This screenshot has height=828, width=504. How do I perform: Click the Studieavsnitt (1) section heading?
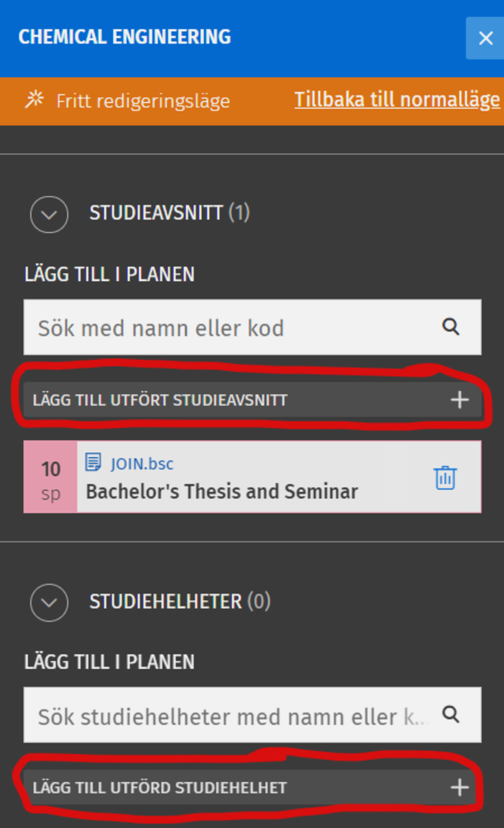pyautogui.click(x=169, y=214)
